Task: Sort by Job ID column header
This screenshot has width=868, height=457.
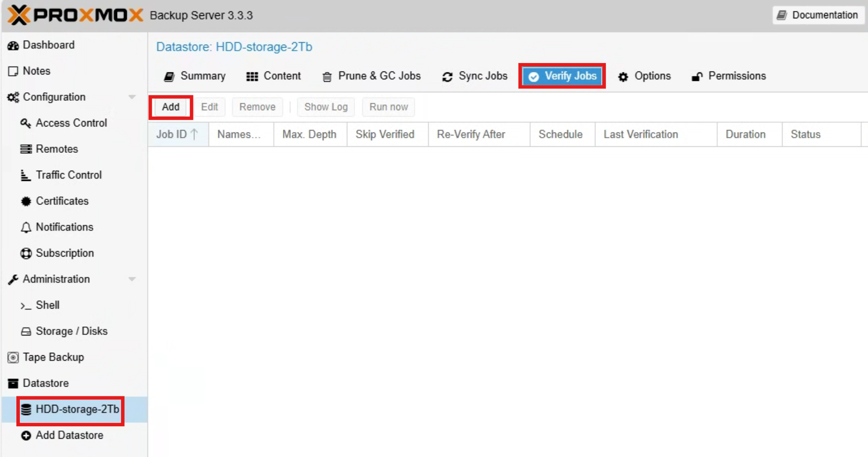Action: click(178, 134)
